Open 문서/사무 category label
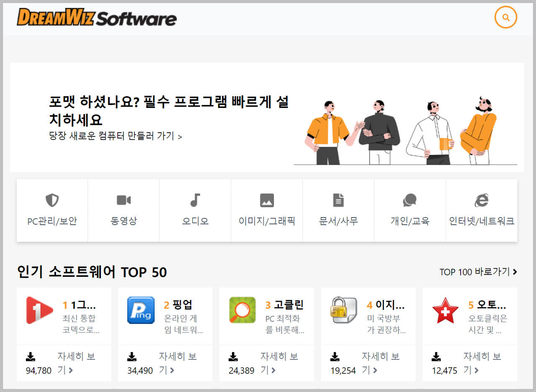 (338, 221)
